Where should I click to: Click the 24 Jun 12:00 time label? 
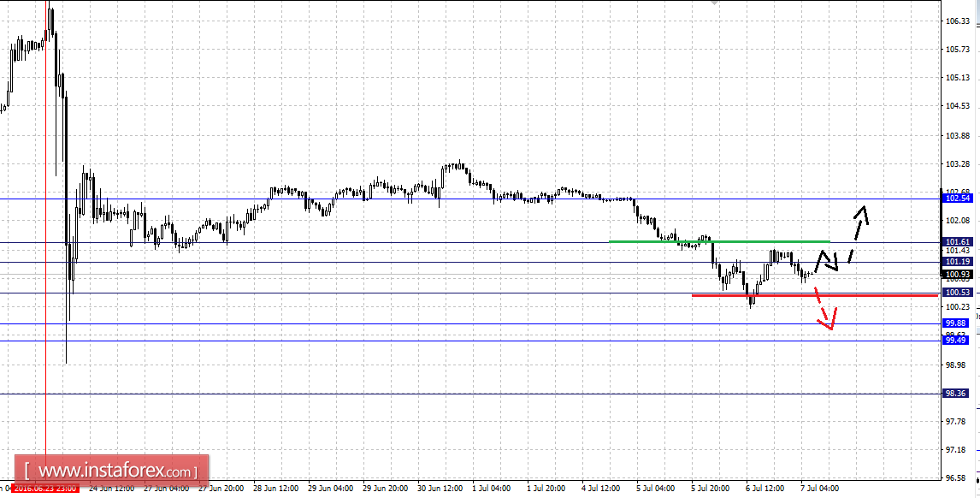[x=112, y=488]
